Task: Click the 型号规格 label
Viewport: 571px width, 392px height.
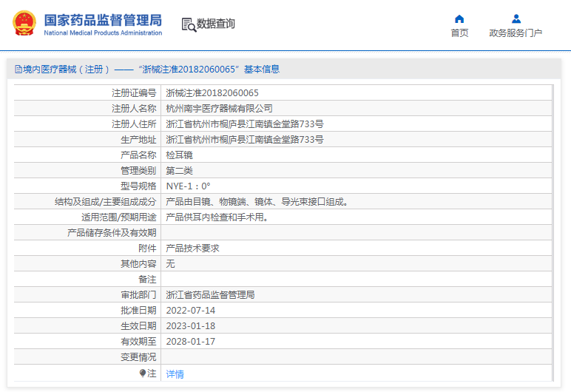Action: [x=138, y=186]
